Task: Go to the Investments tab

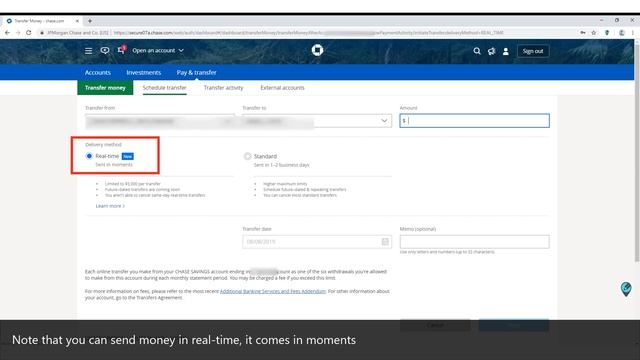Action: [x=144, y=72]
